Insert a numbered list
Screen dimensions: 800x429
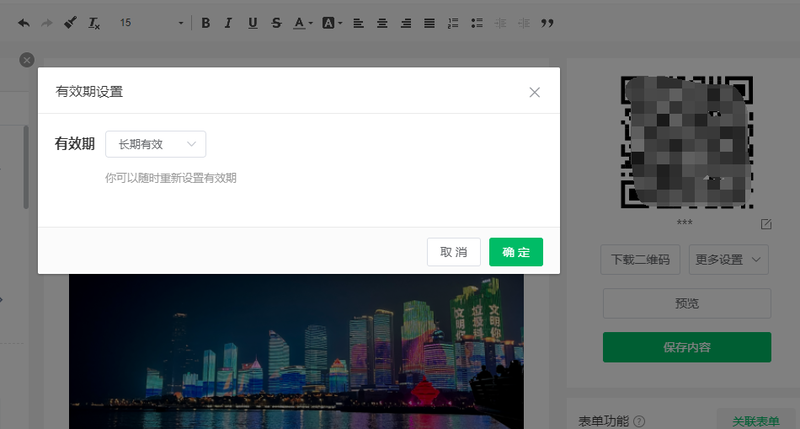point(453,22)
